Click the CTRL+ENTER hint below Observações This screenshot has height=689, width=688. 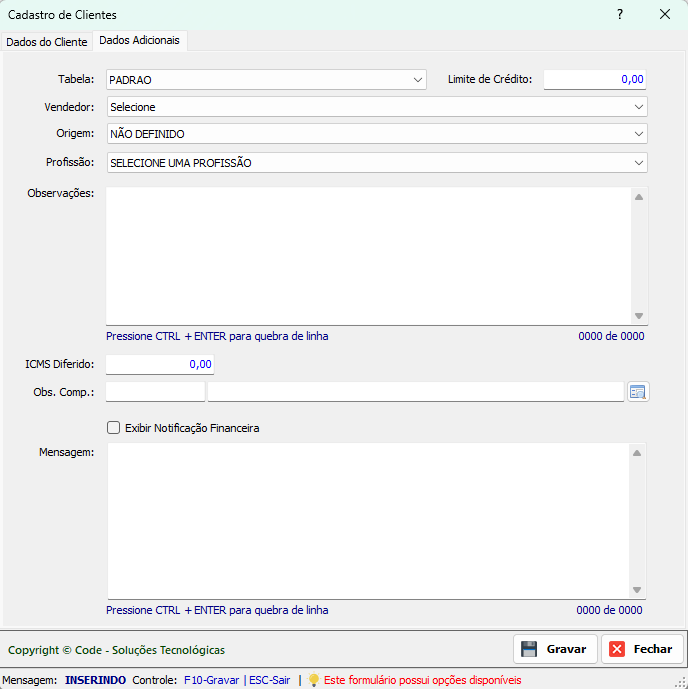pyautogui.click(x=217, y=336)
